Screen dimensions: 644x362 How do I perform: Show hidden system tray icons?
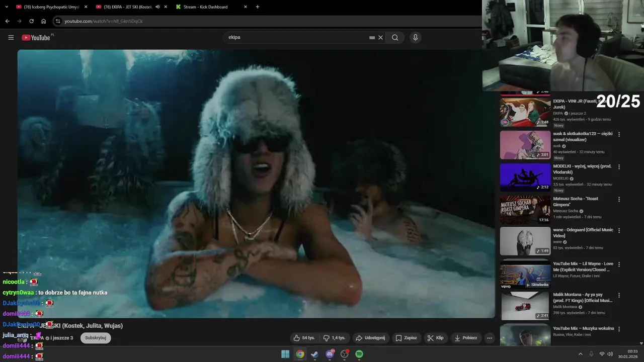click(x=580, y=354)
